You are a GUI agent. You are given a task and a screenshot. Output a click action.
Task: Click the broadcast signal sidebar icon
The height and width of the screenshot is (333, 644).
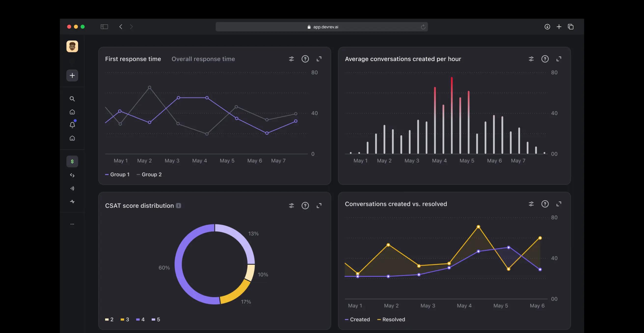tap(72, 188)
